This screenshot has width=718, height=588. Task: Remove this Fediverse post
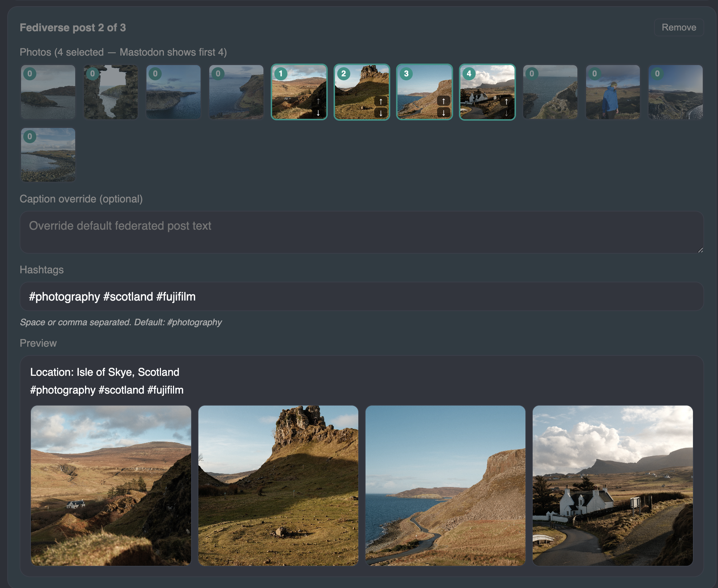coord(678,28)
